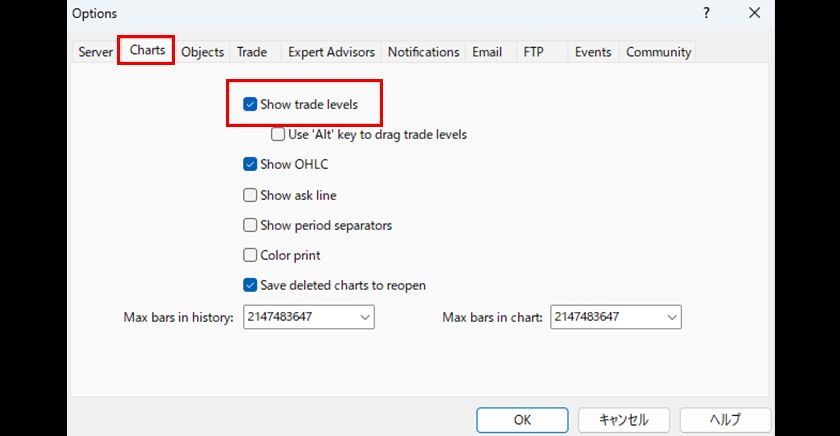Click the help question mark icon
Image resolution: width=840 pixels, height=436 pixels.
706,13
